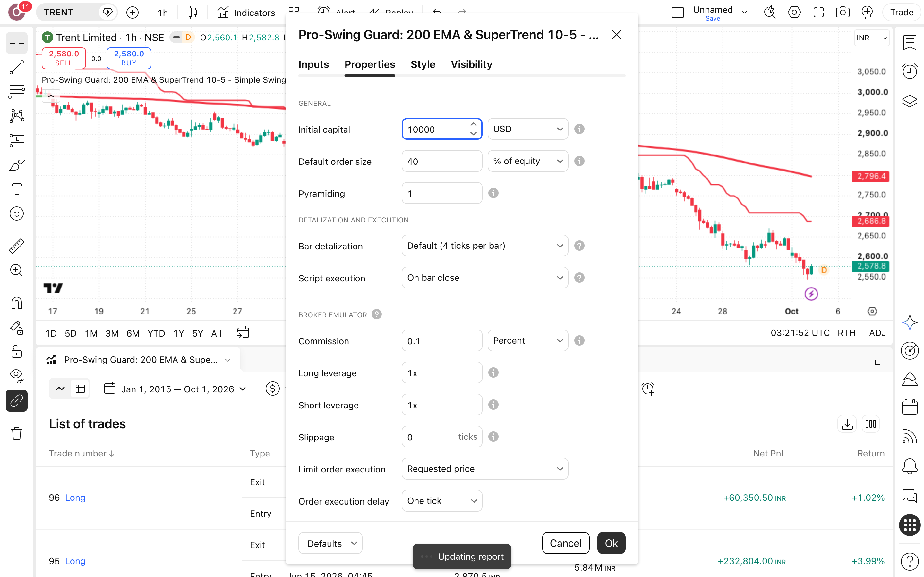Remove drawings with the trash icon
Viewport: 924px width, 577px height.
click(x=16, y=433)
